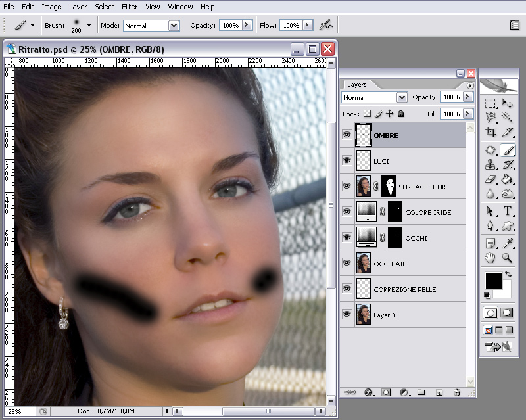Screen dimensions: 526x420
Task: Hide the OCCHIAIE layer eye icon
Action: click(347, 264)
